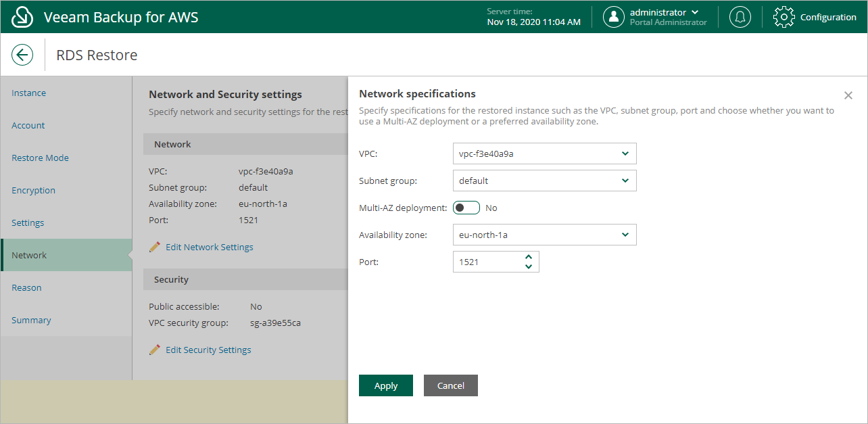868x424 pixels.
Task: Open the VPC dropdown
Action: [x=545, y=154]
